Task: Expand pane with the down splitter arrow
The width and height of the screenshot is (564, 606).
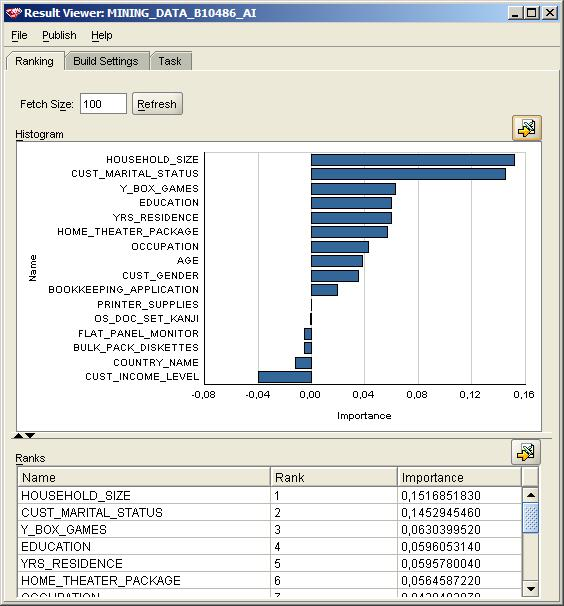Action: 30,436
